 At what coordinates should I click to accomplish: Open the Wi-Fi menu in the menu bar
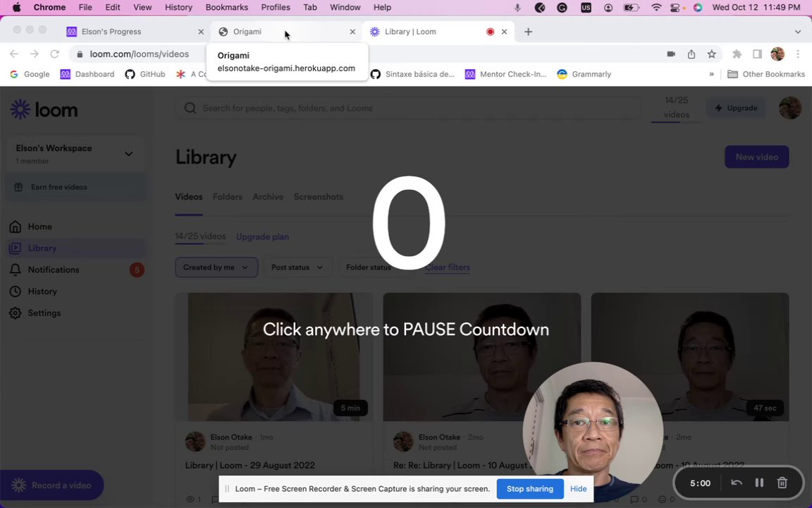point(656,7)
